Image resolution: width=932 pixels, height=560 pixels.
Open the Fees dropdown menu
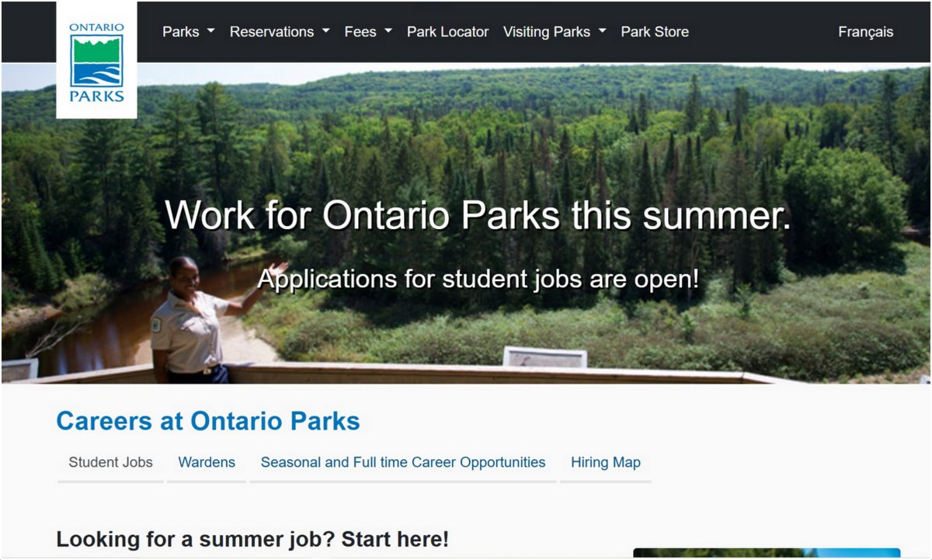tap(368, 32)
